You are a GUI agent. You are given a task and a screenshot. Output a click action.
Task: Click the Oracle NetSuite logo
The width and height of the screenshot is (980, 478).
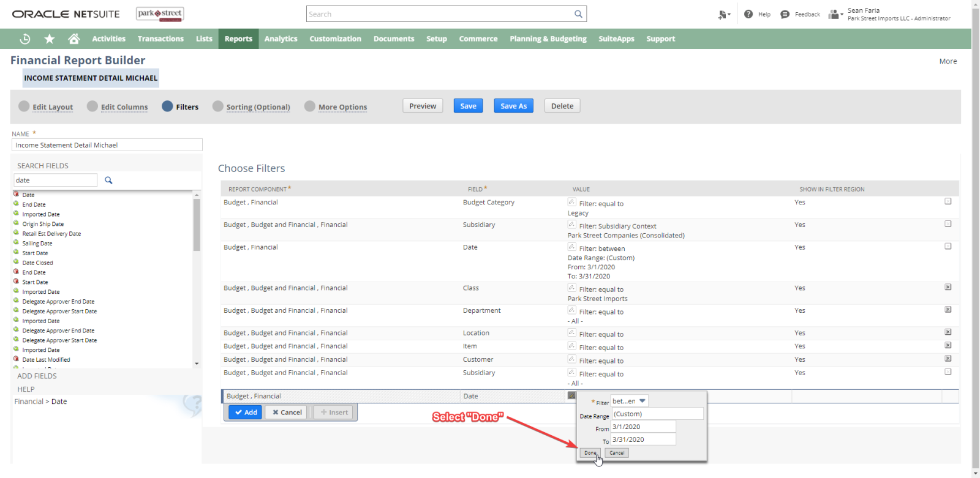point(66,14)
